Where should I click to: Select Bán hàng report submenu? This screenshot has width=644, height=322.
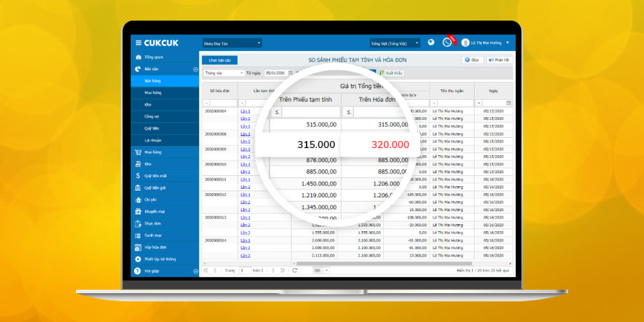[x=165, y=81]
